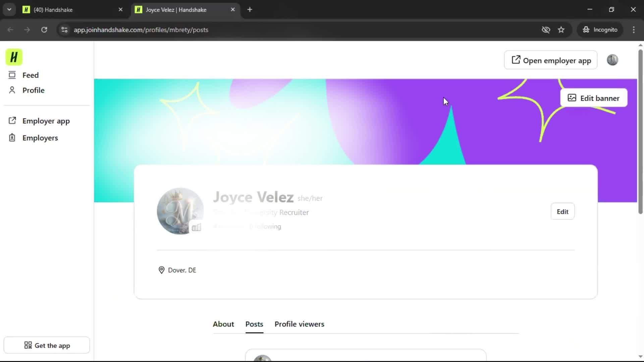644x362 pixels.
Task: Click the employer badge on profile photo
Action: 197,228
